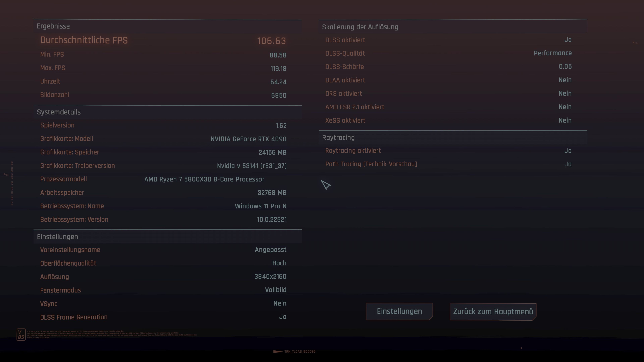Click the Einstellungen section header on left
This screenshot has width=644, height=362.
(x=58, y=237)
